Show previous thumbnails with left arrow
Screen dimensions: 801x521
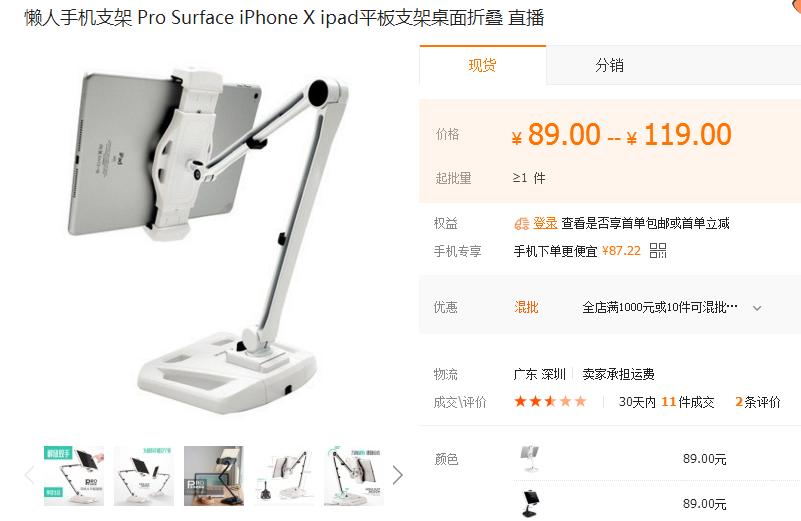click(30, 475)
